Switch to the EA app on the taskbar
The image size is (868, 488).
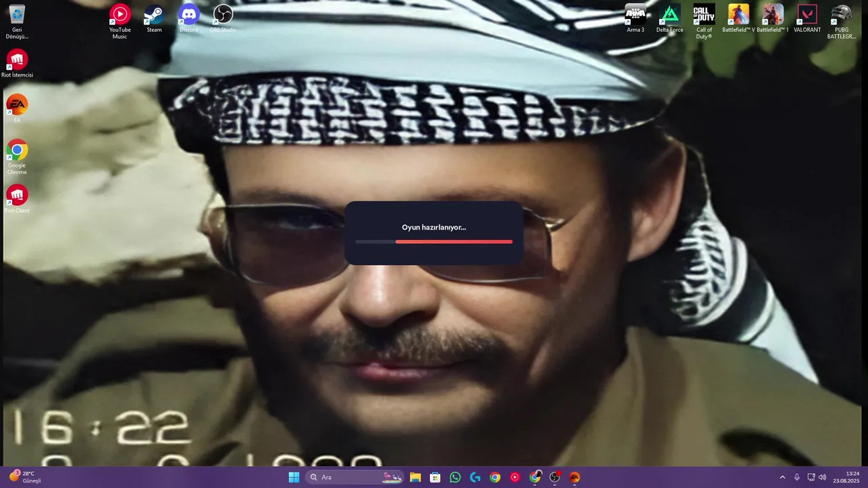coord(574,477)
